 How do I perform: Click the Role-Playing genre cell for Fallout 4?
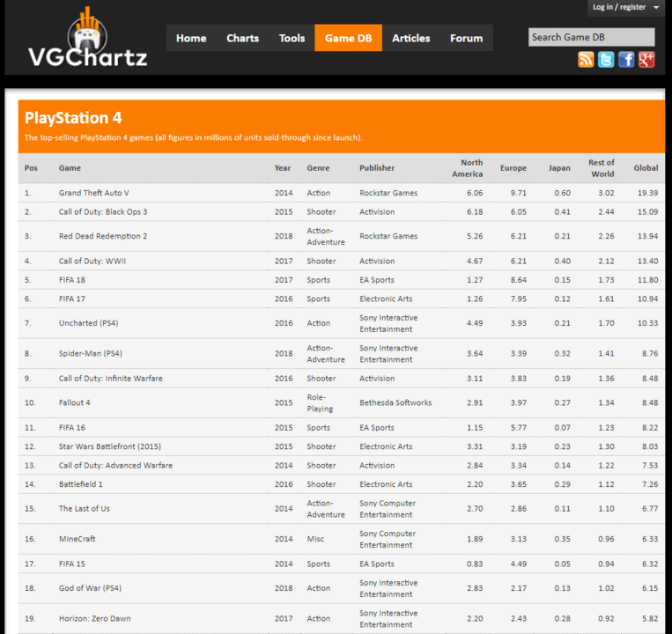click(x=320, y=402)
